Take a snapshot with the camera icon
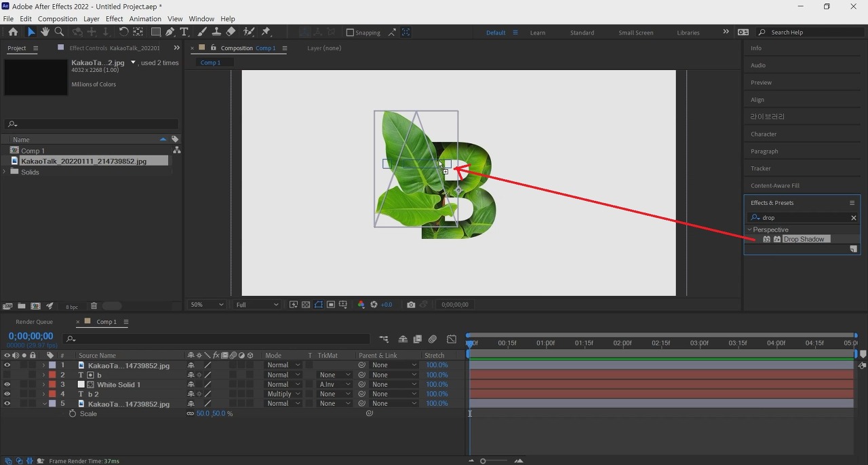The width and height of the screenshot is (868, 465). 411,305
